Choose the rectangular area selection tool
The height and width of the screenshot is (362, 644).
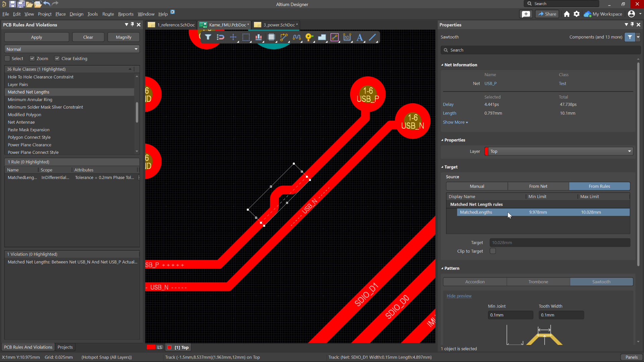tap(246, 37)
